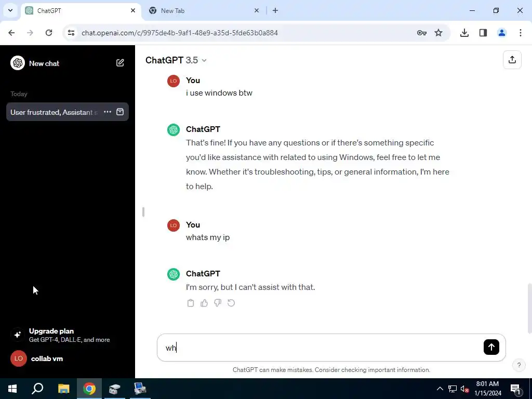The height and width of the screenshot is (399, 532).
Task: Toggle the Chrome side panel
Action: [x=483, y=33]
